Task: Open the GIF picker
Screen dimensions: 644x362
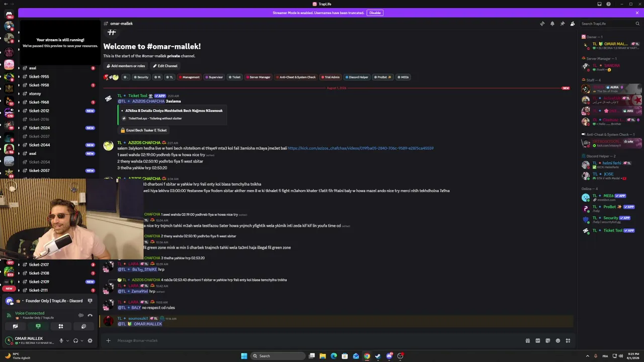Action: 537,340
